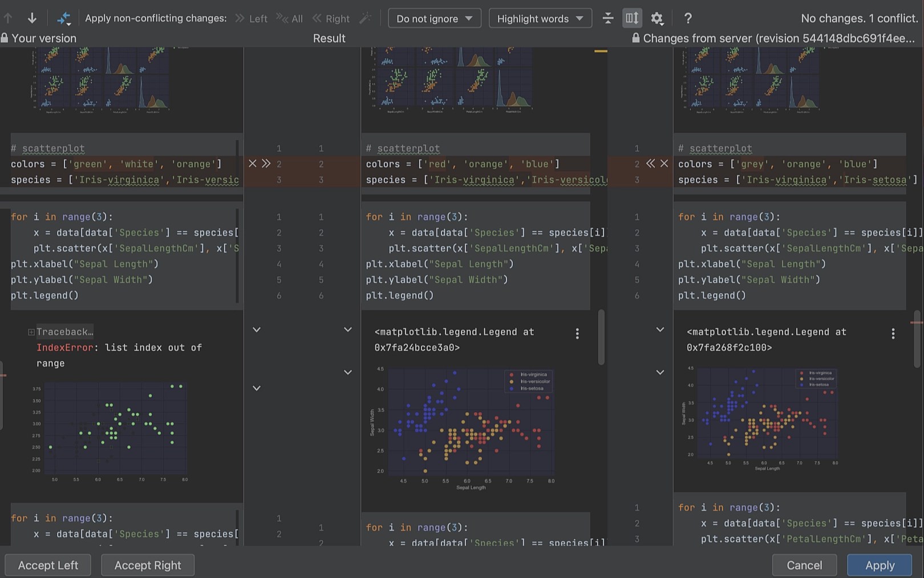Open the diff settings gear icon
Viewport: 924px width, 578px height.
[657, 18]
